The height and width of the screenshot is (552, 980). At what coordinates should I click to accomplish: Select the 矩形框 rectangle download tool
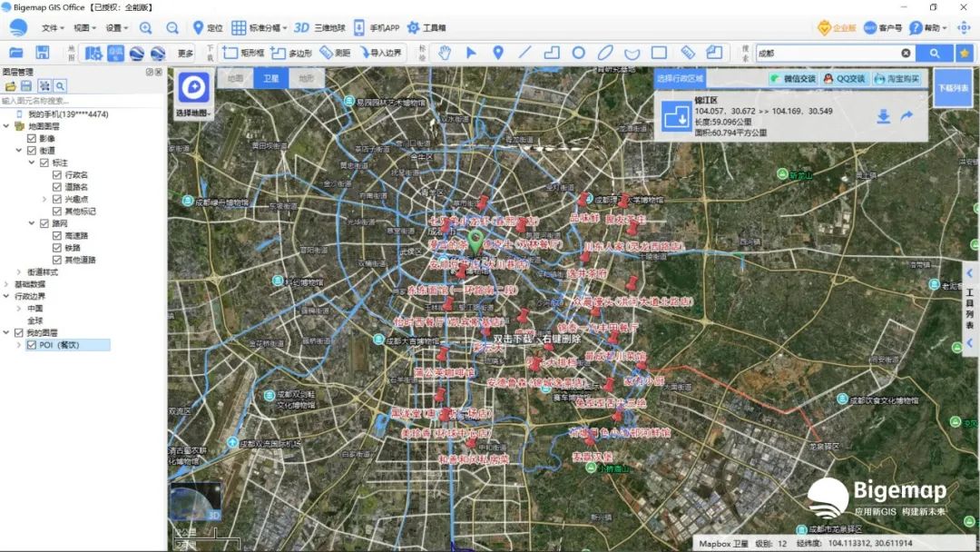(243, 54)
